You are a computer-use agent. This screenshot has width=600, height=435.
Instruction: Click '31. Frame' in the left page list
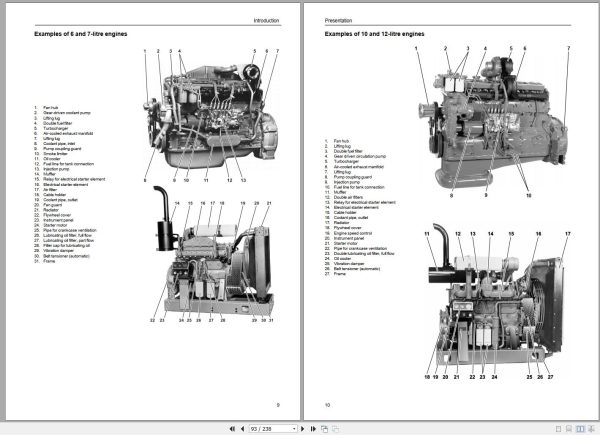pos(45,261)
